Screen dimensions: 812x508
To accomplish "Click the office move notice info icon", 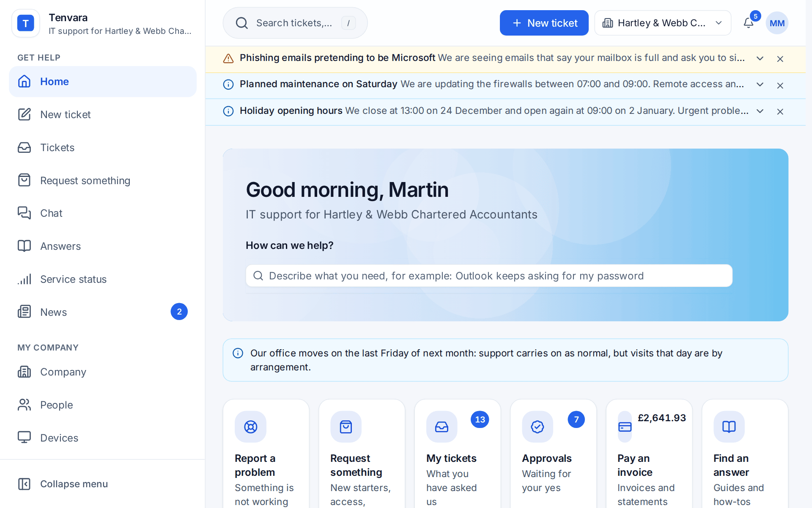I will pos(238,353).
